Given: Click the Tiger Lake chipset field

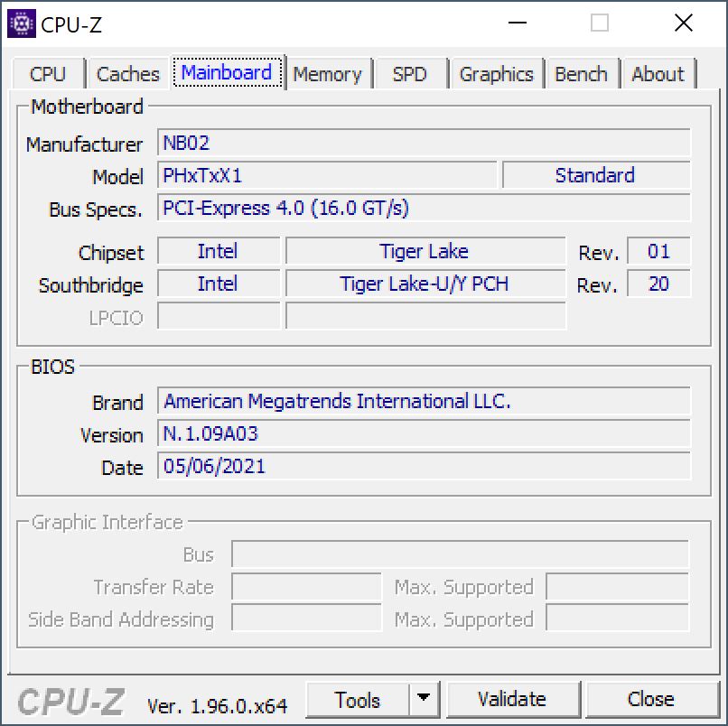Looking at the screenshot, I should [x=425, y=251].
